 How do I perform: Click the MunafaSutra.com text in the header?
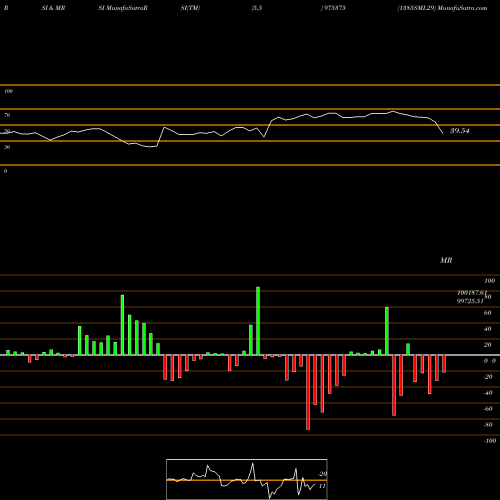pyautogui.click(x=462, y=8)
